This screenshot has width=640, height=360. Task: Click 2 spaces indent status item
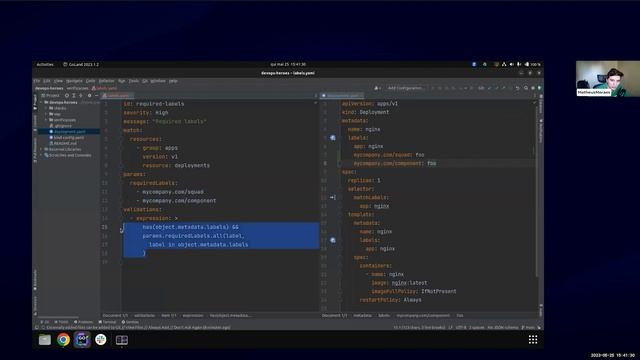tap(476, 327)
